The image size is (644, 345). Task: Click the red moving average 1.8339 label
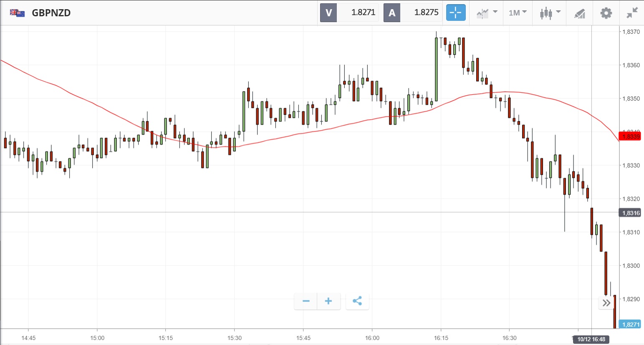[630, 136]
